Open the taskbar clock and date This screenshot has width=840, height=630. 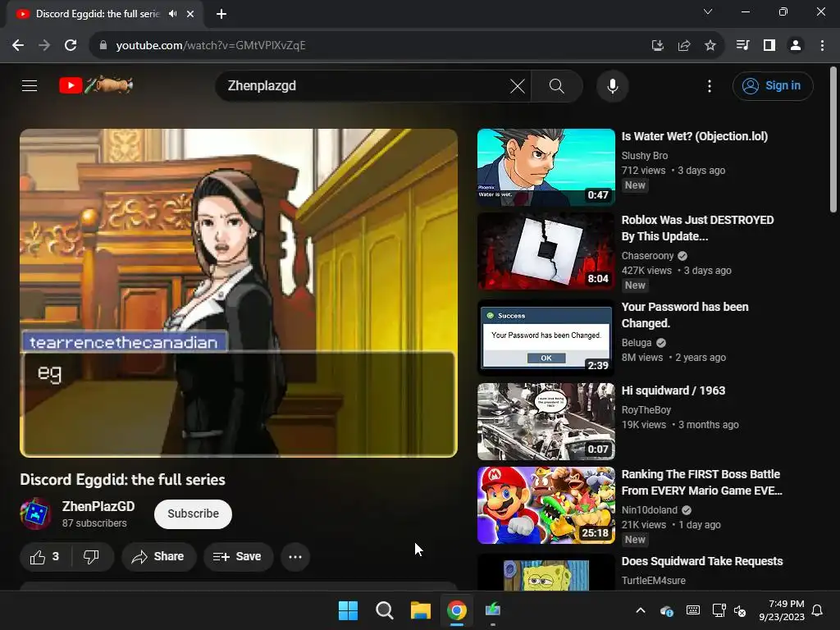(782, 610)
